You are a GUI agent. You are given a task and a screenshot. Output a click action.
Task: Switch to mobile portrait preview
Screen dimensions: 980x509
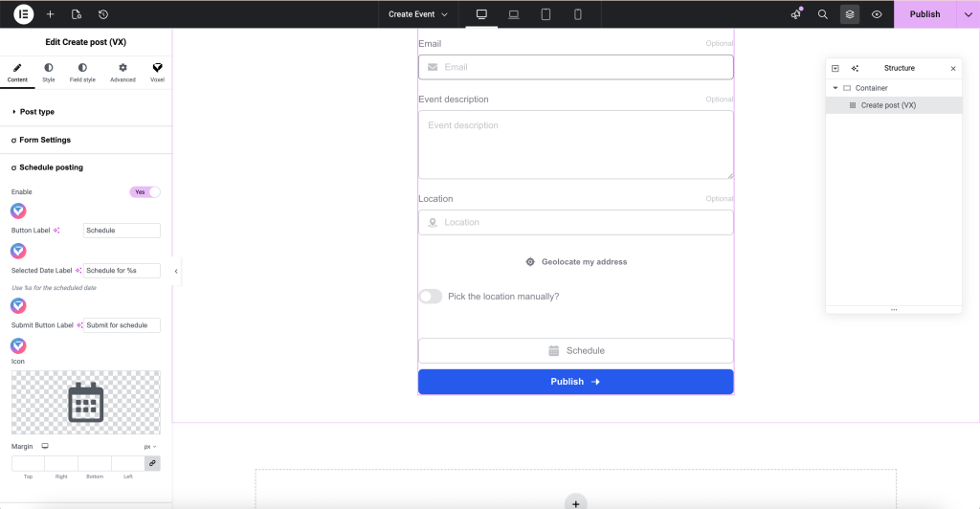click(x=578, y=14)
